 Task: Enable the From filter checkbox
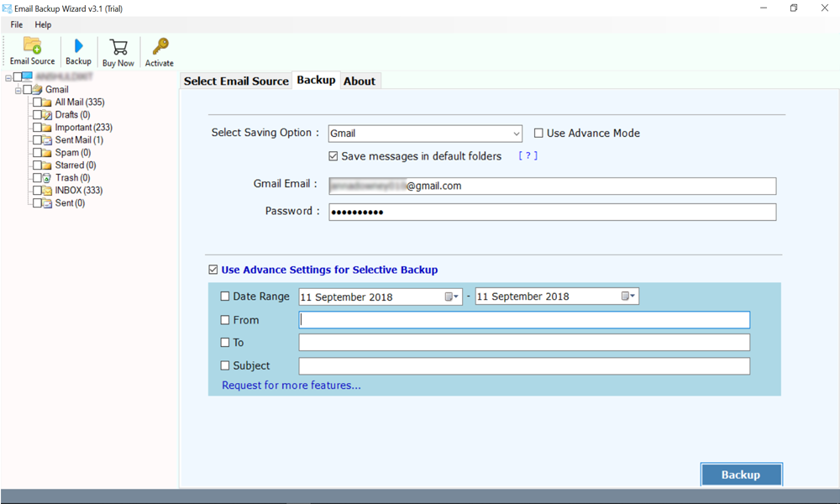click(225, 320)
